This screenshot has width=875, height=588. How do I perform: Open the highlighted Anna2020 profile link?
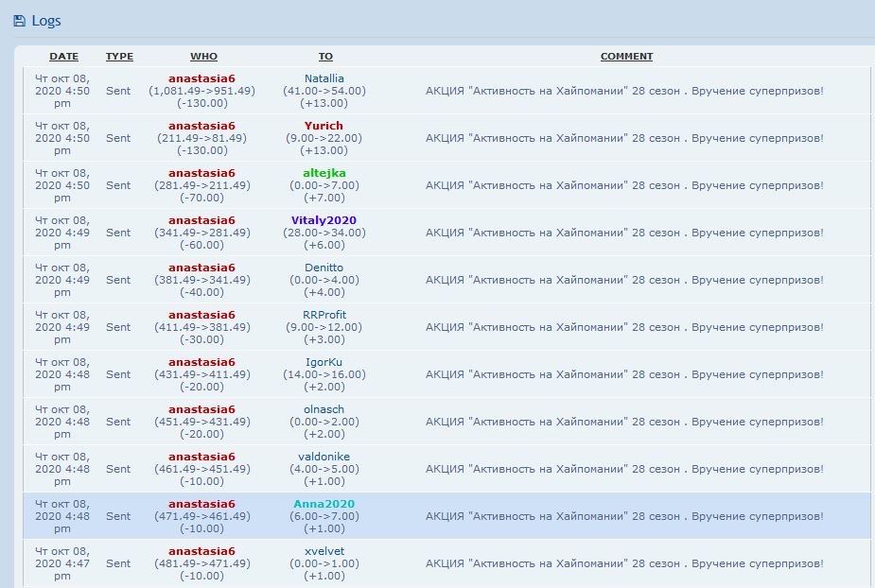(x=324, y=504)
